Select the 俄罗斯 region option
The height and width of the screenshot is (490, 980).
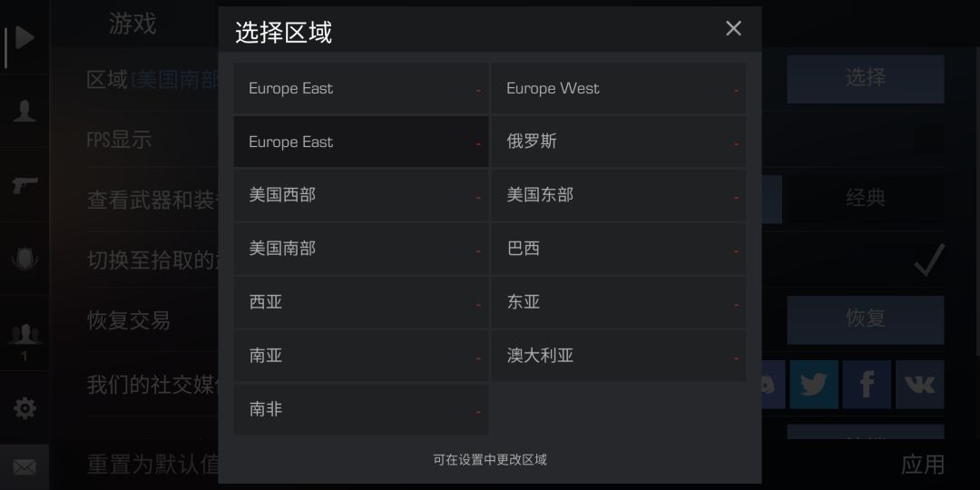618,142
